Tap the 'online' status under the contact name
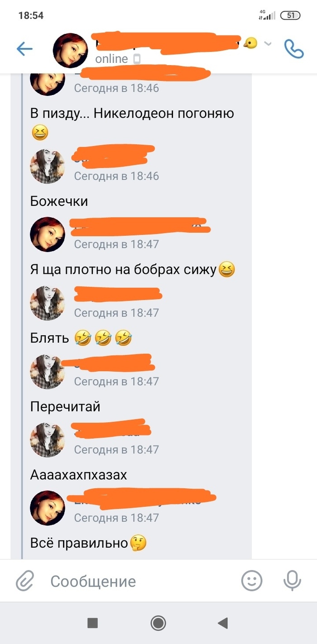 111,59
